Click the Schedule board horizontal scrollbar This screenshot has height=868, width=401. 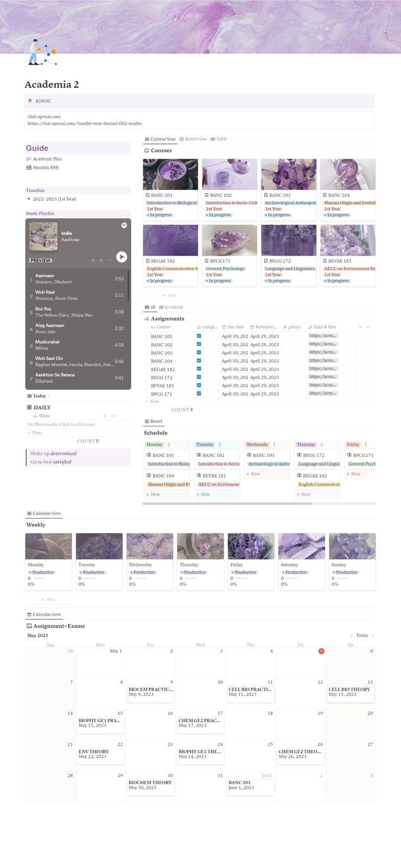pyautogui.click(x=228, y=503)
